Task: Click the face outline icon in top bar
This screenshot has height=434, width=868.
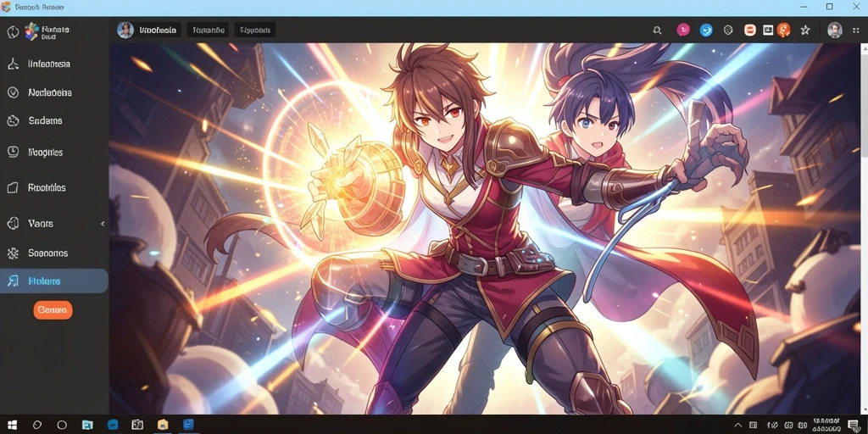Action: coord(728,31)
